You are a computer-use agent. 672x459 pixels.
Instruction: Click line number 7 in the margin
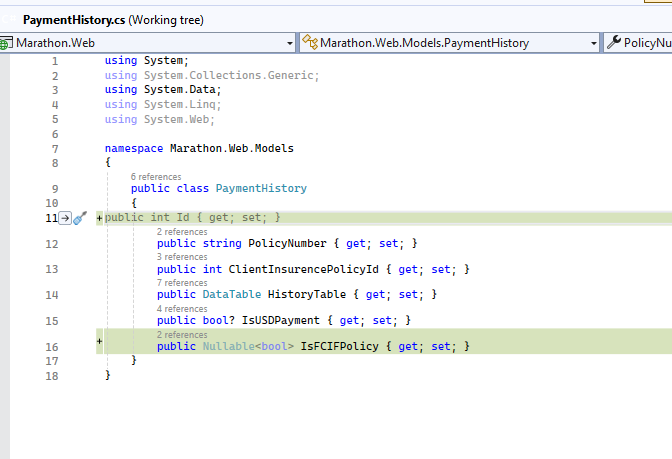tap(54, 148)
